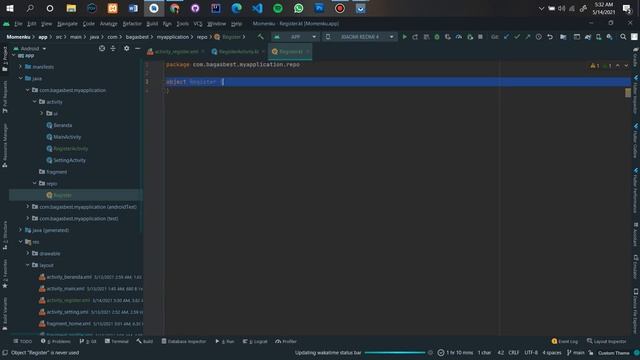Image resolution: width=640 pixels, height=360 pixels.
Task: Open the Layout Inspector tool window
Action: [607, 341]
